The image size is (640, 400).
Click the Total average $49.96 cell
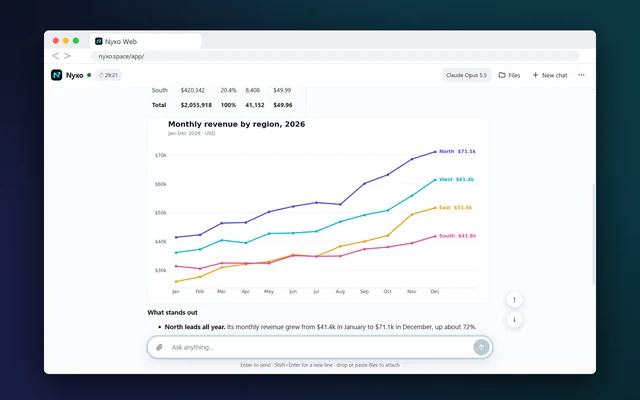(x=283, y=105)
